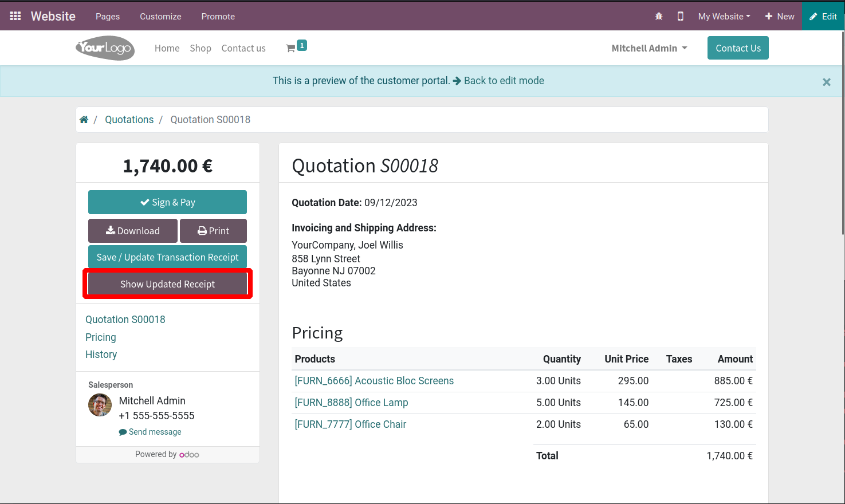Click Show Updated Receipt button
Image resolution: width=845 pixels, height=504 pixels.
pos(167,284)
